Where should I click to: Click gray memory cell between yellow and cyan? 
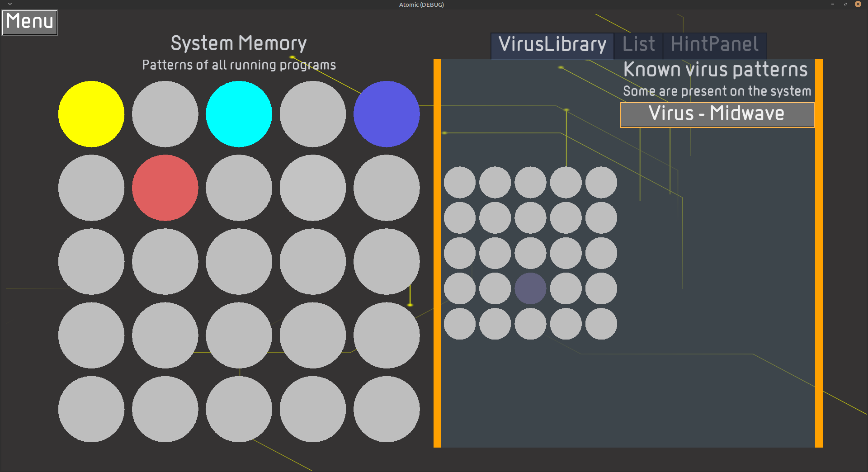(165, 114)
